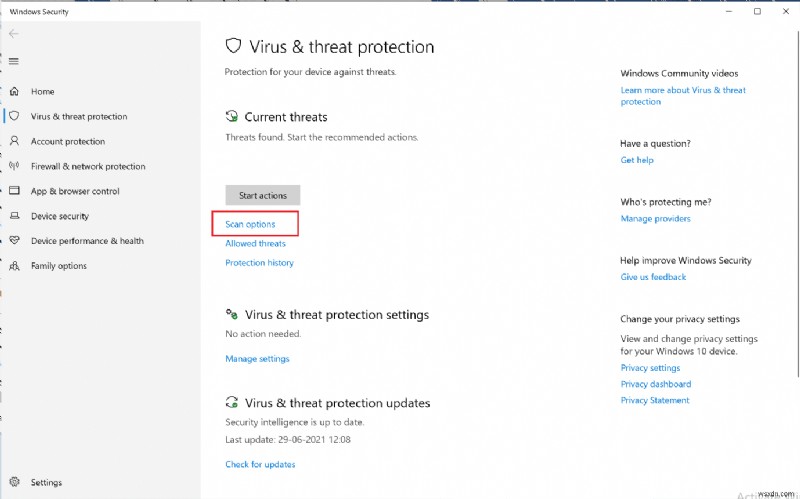Image resolution: width=800 pixels, height=499 pixels.
Task: Collapse the sidebar with hamburger menu
Action: click(x=14, y=61)
